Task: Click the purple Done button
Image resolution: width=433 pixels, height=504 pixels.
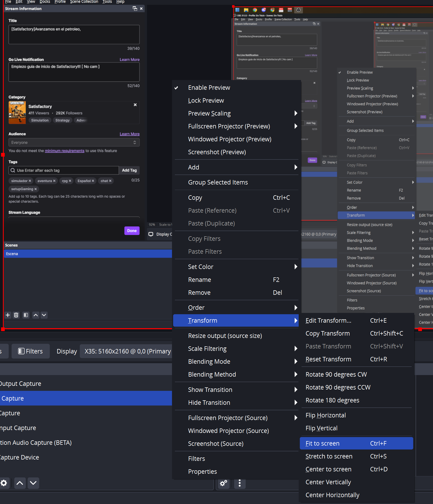Action: pyautogui.click(x=132, y=231)
